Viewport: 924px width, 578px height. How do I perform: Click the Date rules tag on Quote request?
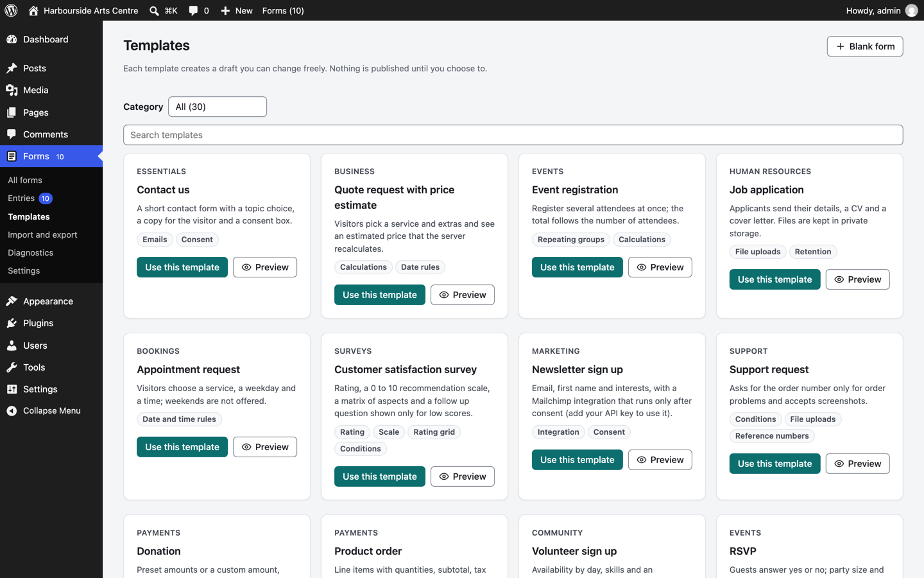[420, 267]
